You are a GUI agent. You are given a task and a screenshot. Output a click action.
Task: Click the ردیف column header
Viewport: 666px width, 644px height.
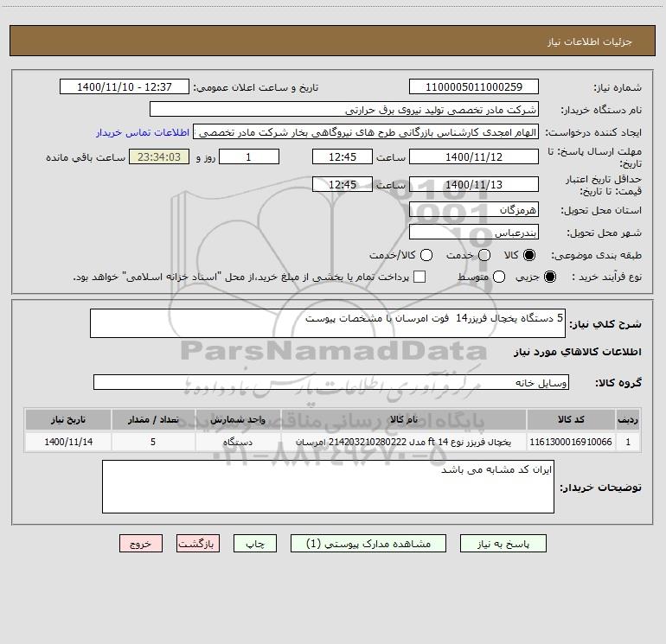628,419
